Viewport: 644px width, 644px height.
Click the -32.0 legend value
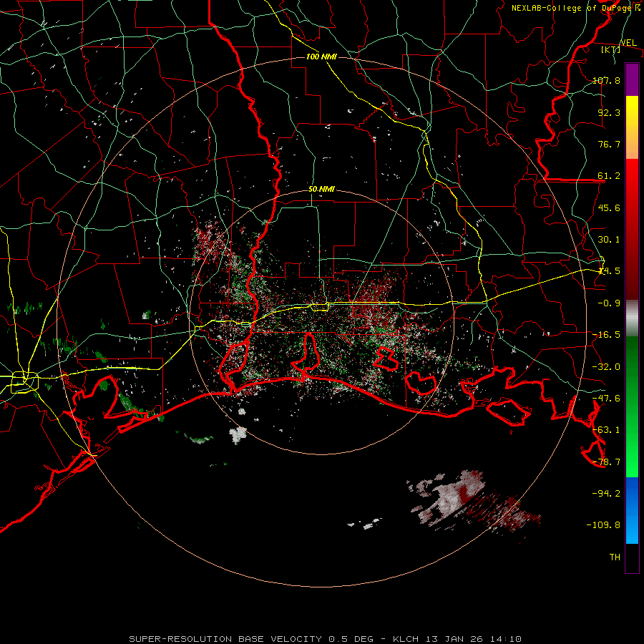(606, 367)
